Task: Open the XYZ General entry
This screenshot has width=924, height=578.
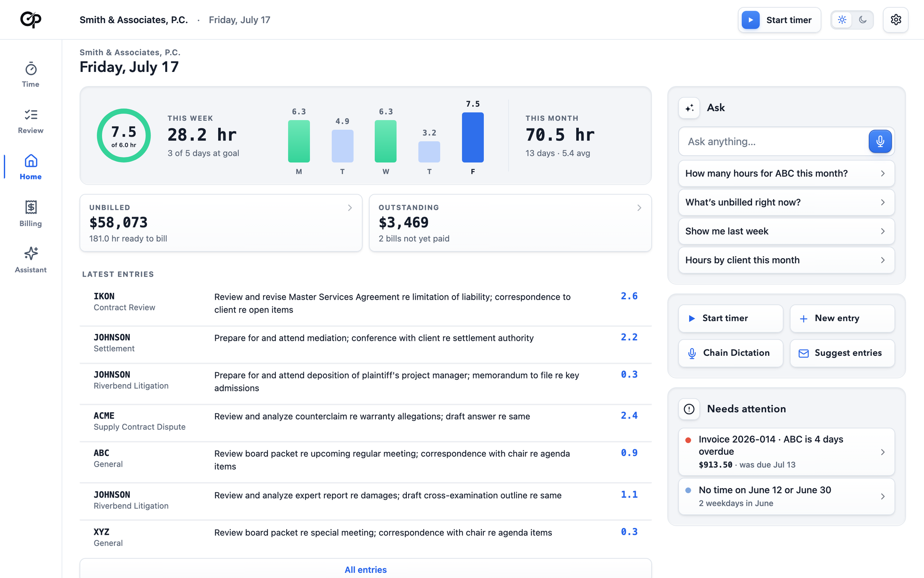Action: click(365, 539)
